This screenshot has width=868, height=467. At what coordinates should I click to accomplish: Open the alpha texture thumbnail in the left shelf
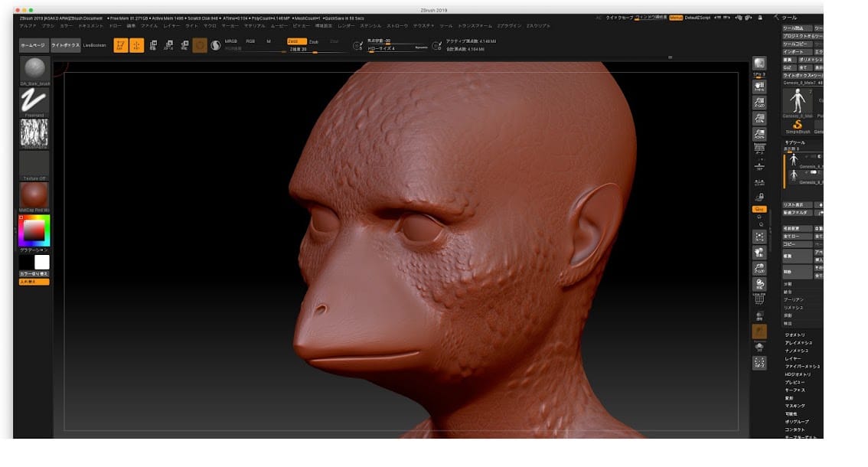34,132
